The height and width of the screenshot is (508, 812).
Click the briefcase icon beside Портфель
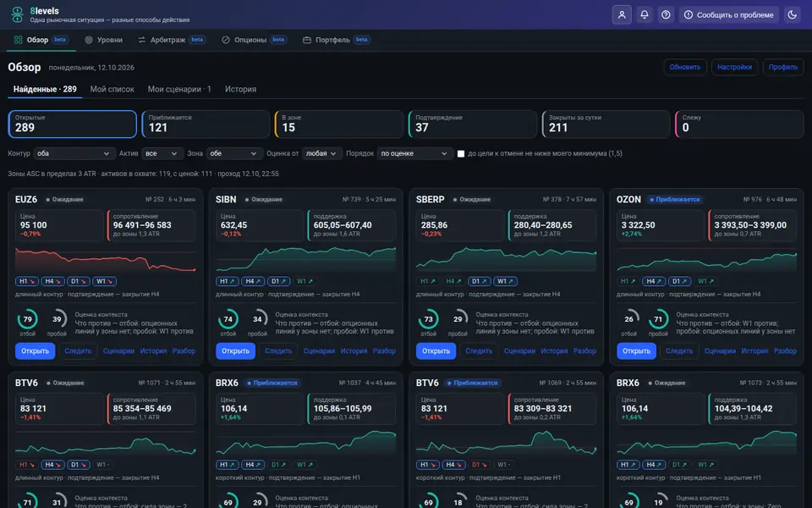click(x=307, y=40)
